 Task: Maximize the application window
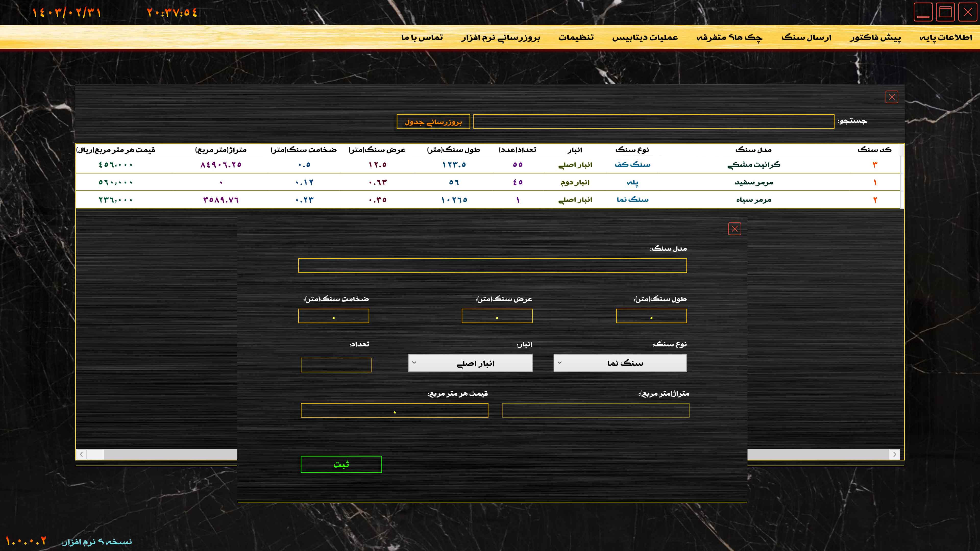[945, 12]
